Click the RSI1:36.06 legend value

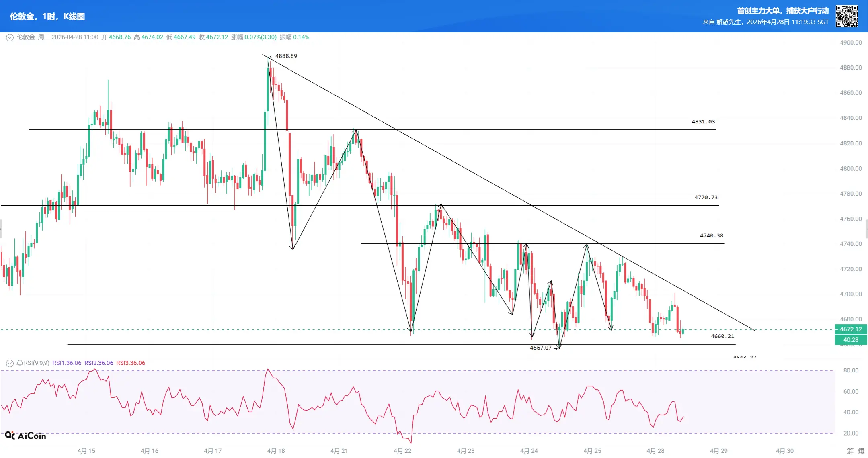(x=67, y=363)
